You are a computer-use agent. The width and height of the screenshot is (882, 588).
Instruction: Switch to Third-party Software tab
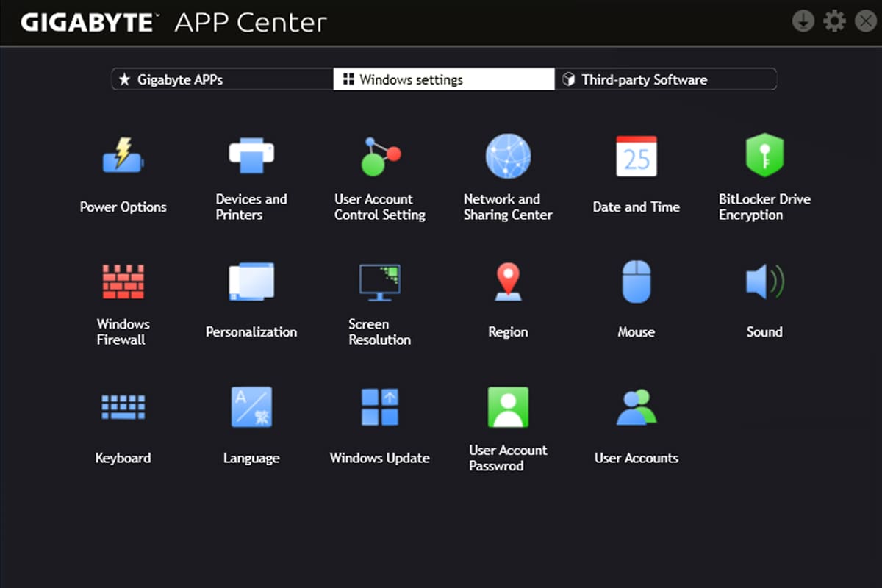665,79
